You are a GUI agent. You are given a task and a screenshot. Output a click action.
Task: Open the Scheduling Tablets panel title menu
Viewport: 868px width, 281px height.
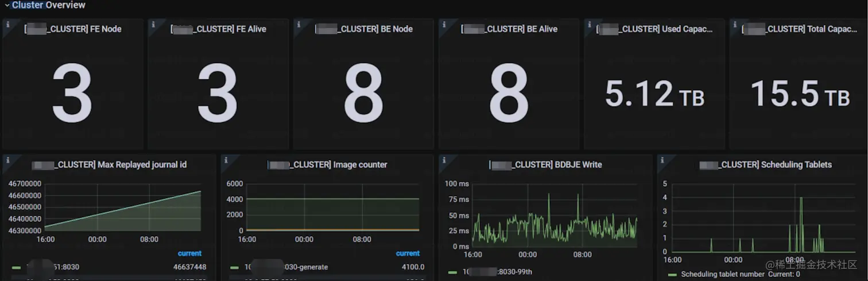tap(765, 165)
